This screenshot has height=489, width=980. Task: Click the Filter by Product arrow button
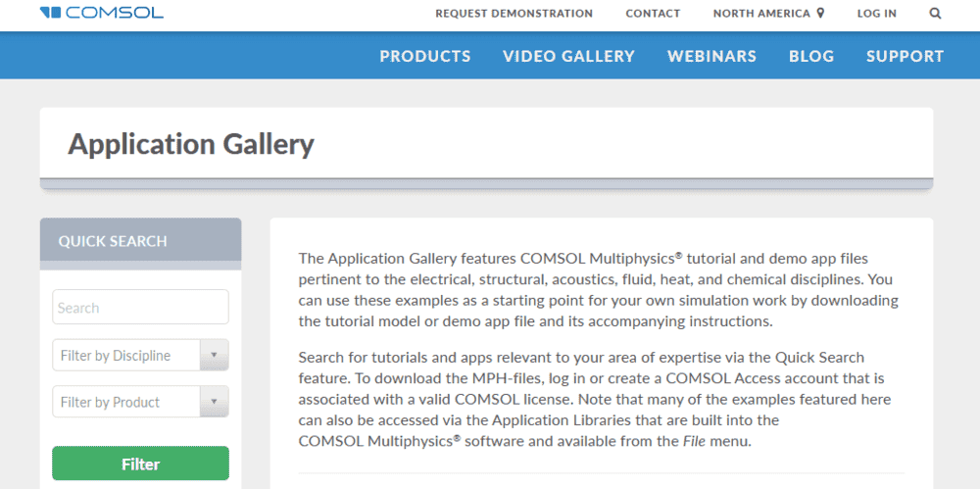coord(214,402)
